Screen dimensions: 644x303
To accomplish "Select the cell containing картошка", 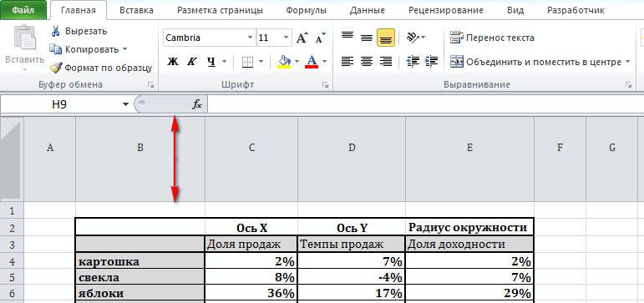I will (x=140, y=261).
